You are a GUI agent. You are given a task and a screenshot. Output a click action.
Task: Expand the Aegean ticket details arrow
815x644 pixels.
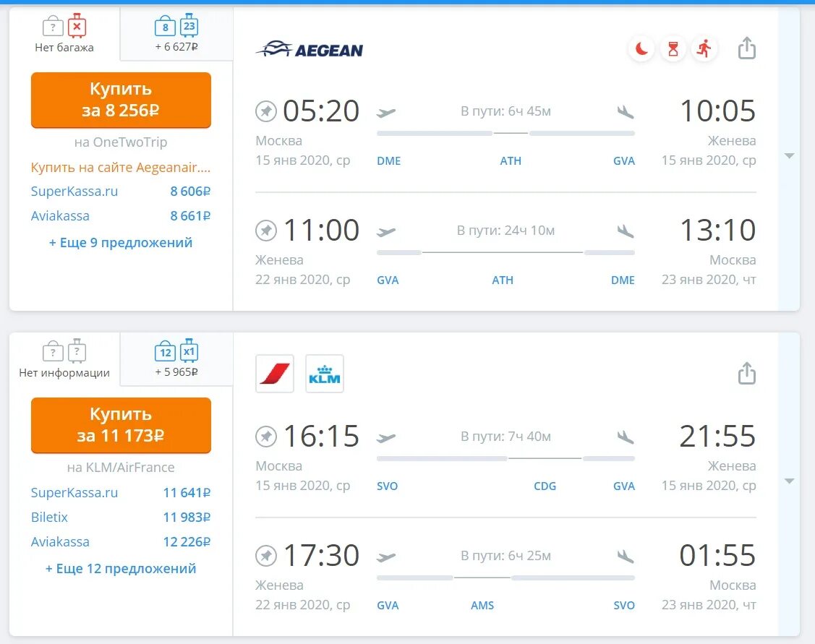point(789,156)
